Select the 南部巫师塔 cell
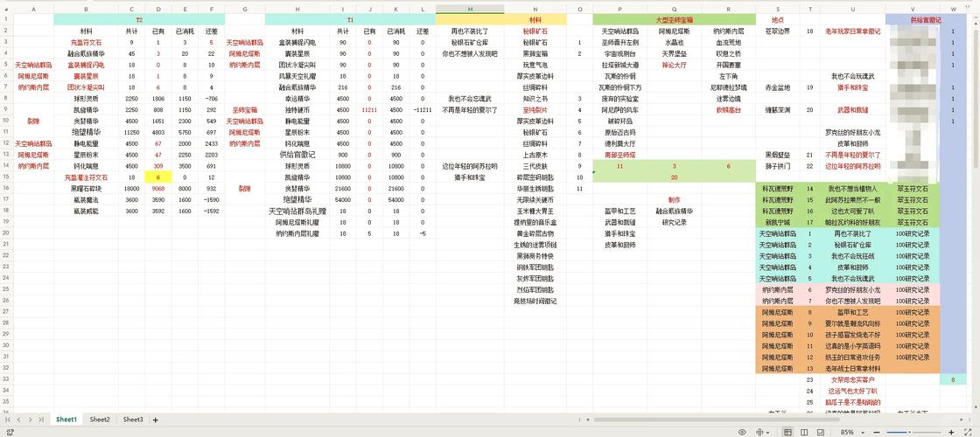Image resolution: width=980 pixels, height=437 pixels. point(620,155)
